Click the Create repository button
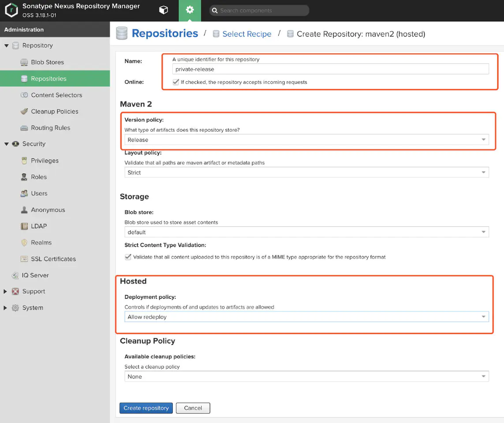Screen dimensions: 504x423 pos(146,408)
